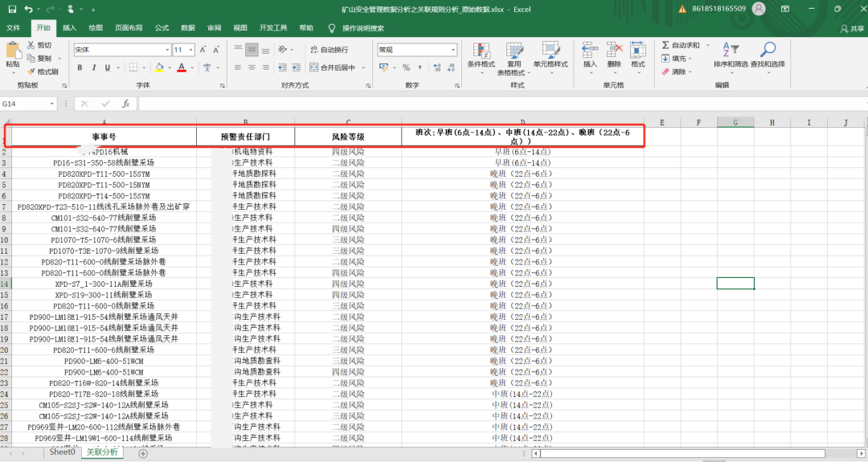Decrease the decimal places

(451, 67)
